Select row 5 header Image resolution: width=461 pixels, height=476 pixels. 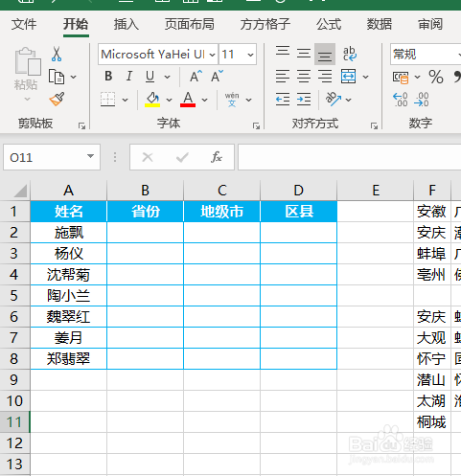14,296
